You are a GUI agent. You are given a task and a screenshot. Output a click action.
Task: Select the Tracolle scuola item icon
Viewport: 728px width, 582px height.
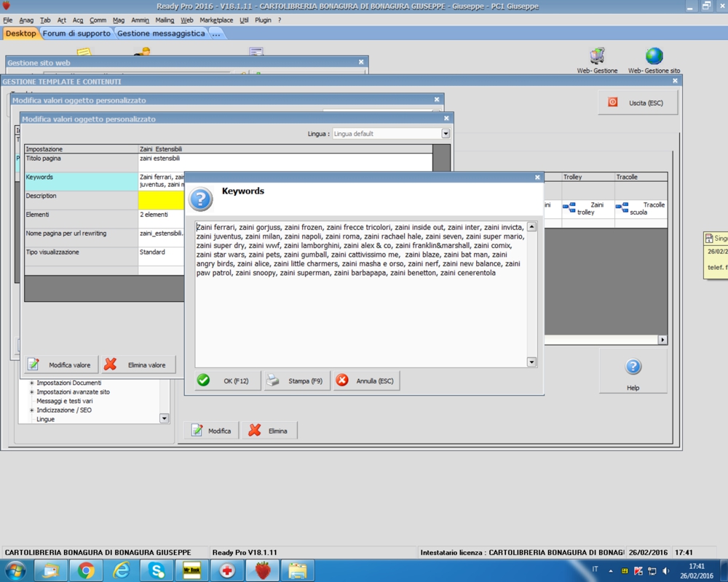pos(622,207)
